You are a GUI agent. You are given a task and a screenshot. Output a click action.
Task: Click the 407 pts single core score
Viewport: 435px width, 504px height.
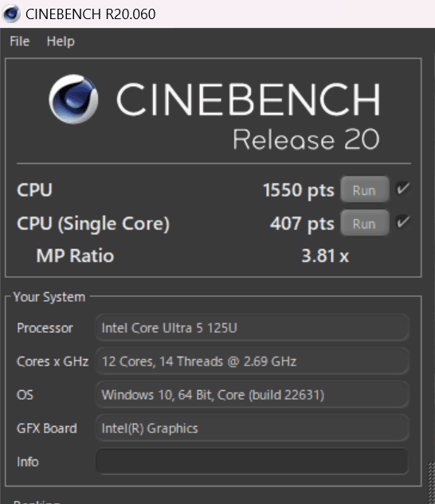[302, 224]
